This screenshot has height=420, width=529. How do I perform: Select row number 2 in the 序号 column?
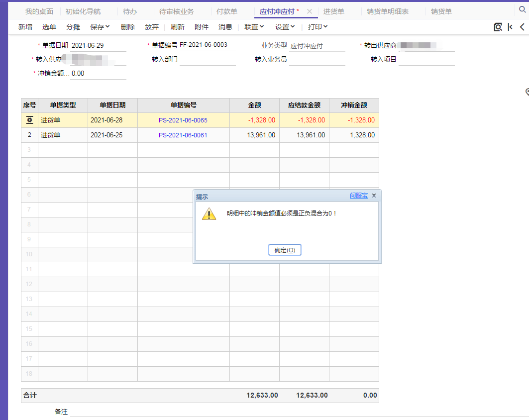coord(30,135)
